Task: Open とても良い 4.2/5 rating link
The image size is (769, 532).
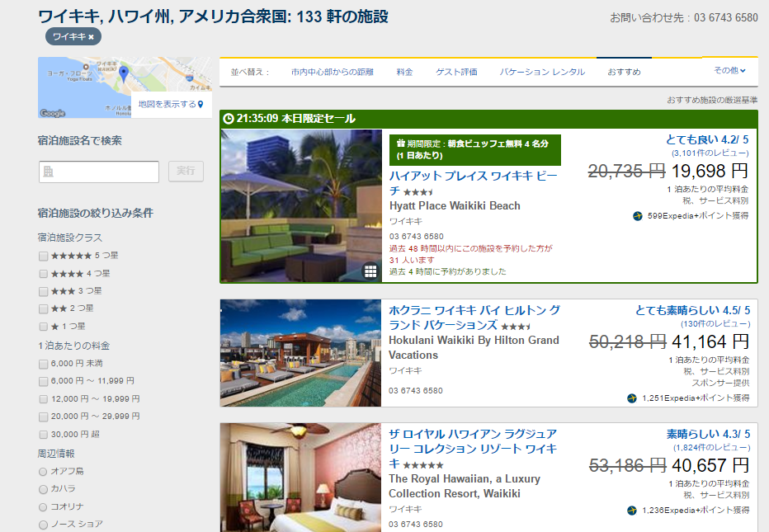Action: (707, 139)
